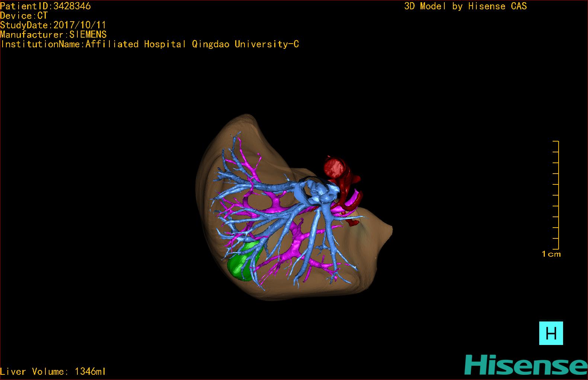Select the red spherical mass near the vessels
Image resolution: width=588 pixels, height=380 pixels.
tap(334, 168)
